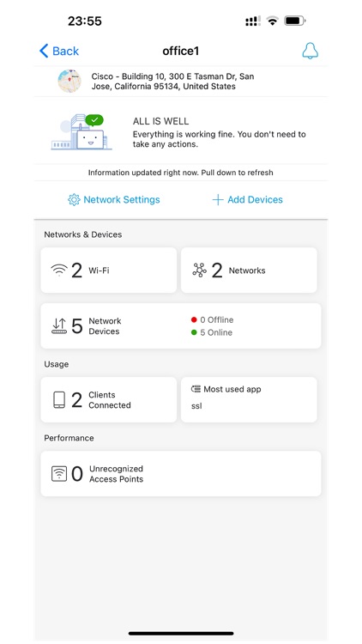The width and height of the screenshot is (362, 644).
Task: Select the ALL IS WELL heading
Action: [x=161, y=121]
